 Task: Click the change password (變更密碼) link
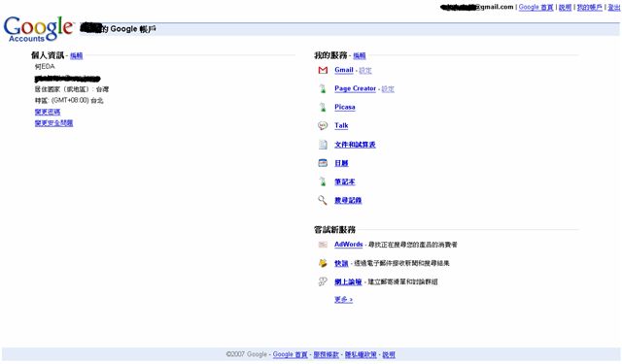pos(48,112)
